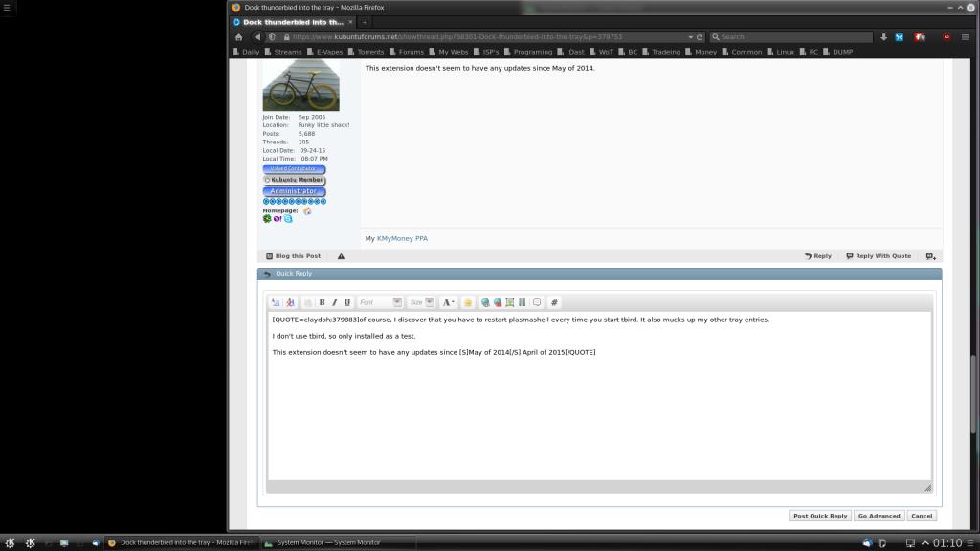
Task: Click the multi-quote icon on post
Action: tap(930, 256)
